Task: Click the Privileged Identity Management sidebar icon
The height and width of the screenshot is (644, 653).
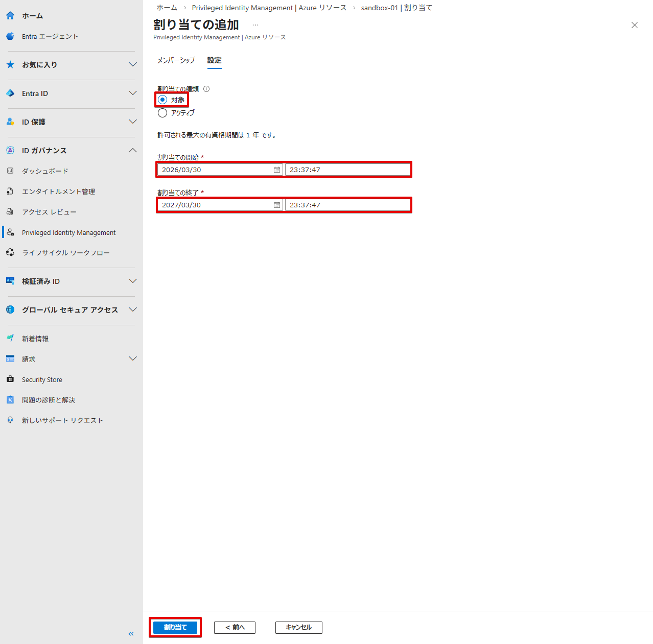Action: 10,232
